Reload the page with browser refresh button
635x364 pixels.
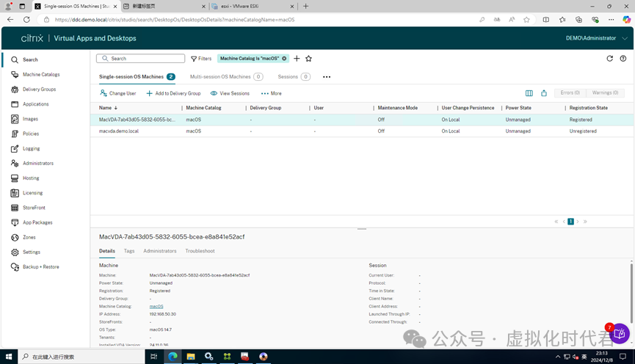[26, 19]
